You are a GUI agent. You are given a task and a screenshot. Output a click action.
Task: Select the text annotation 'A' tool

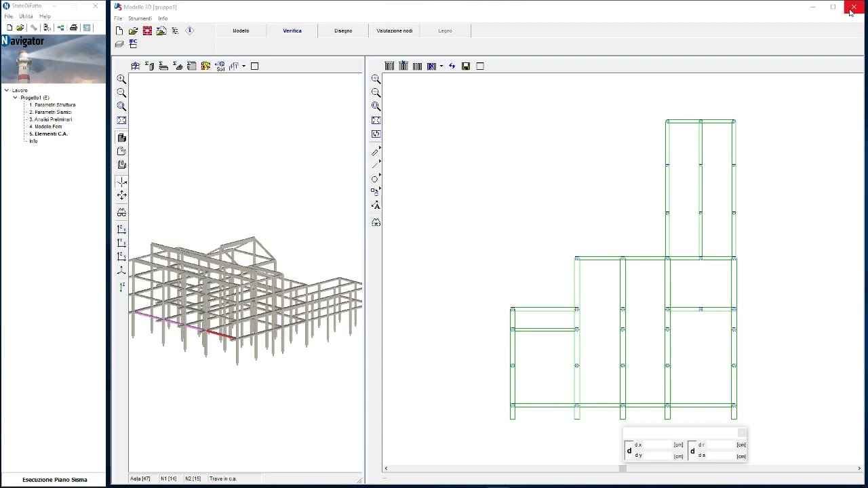click(x=376, y=205)
